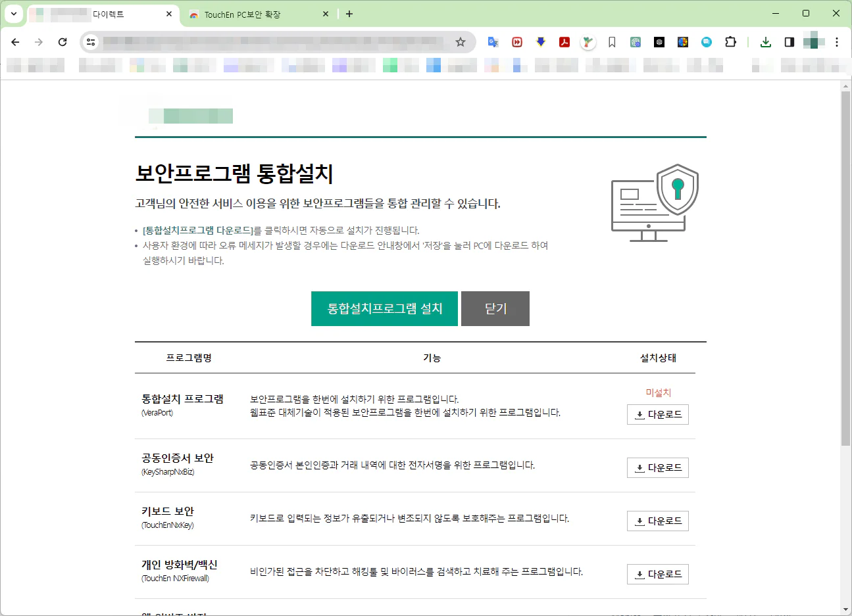Click the black square extension icon
The width and height of the screenshot is (852, 616).
coord(659,42)
